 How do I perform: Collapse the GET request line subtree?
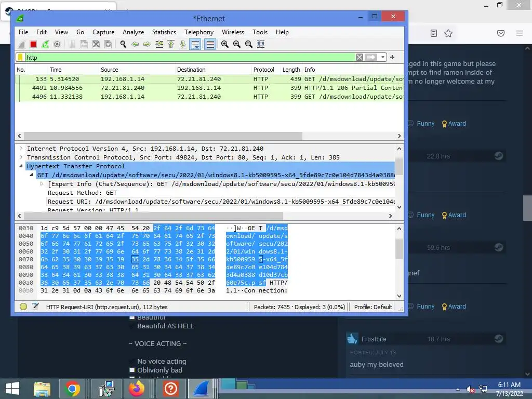[x=32, y=175]
